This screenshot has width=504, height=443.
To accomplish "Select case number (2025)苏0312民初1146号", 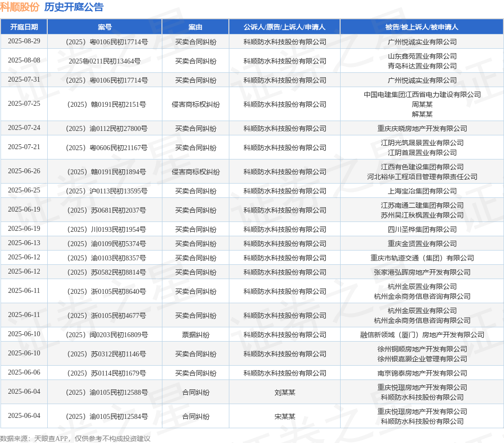I will click(106, 354).
